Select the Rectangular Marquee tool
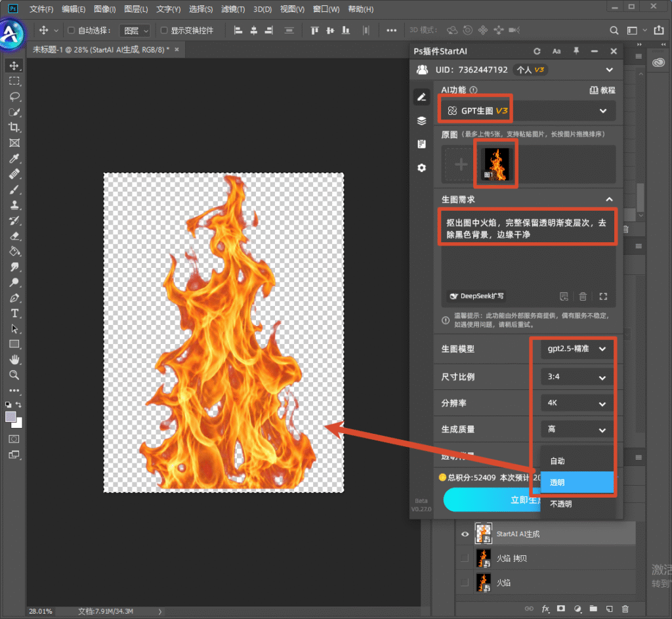The width and height of the screenshot is (672, 619). (14, 81)
